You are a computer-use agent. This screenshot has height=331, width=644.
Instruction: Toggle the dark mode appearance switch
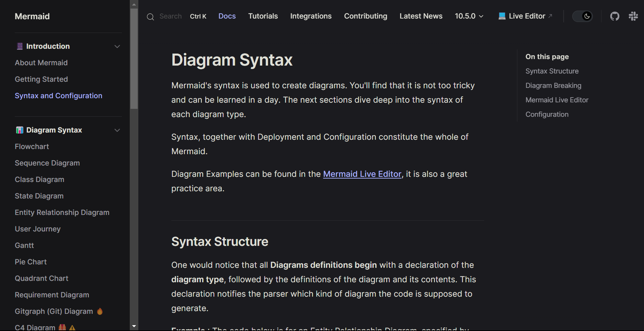pos(583,16)
